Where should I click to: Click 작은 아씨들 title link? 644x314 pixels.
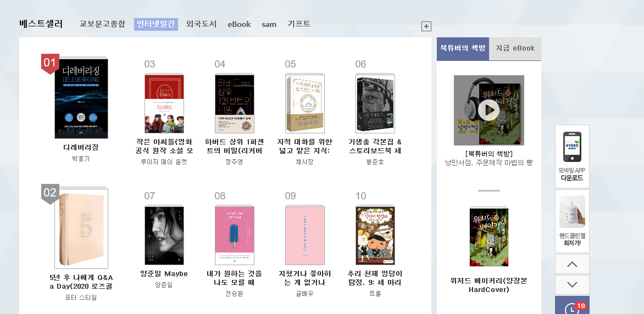click(164, 146)
